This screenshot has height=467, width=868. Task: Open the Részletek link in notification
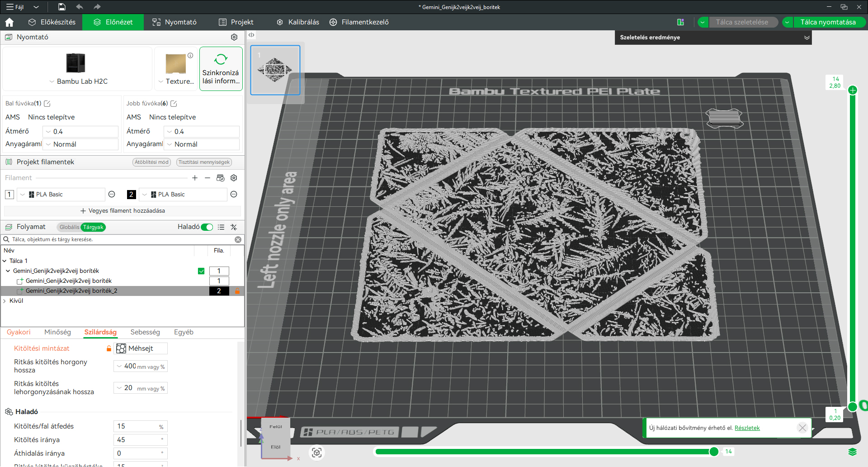coord(747,428)
